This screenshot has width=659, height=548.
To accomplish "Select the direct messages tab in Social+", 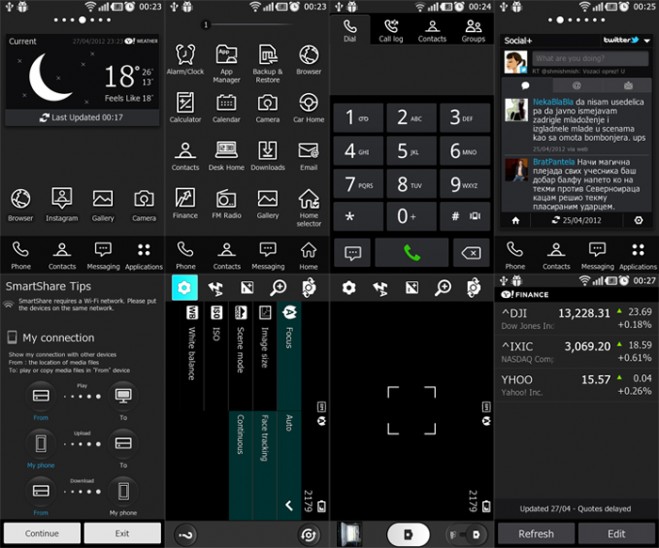I will pyautogui.click(x=628, y=86).
